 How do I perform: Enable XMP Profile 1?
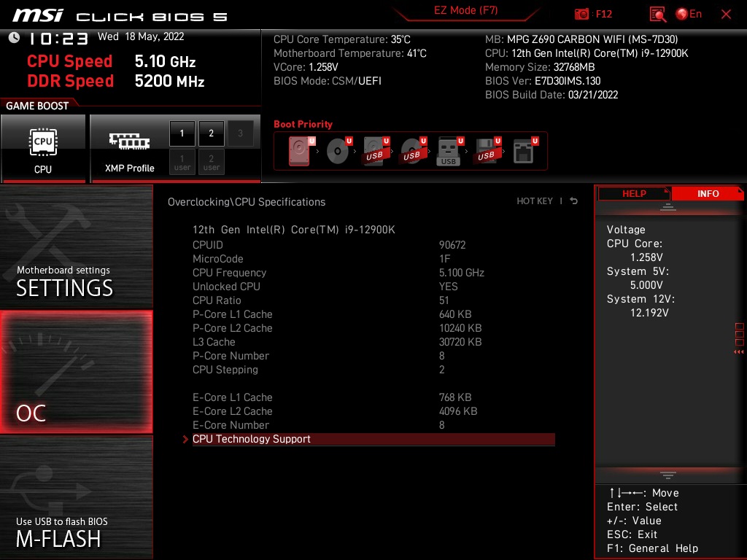[x=182, y=133]
